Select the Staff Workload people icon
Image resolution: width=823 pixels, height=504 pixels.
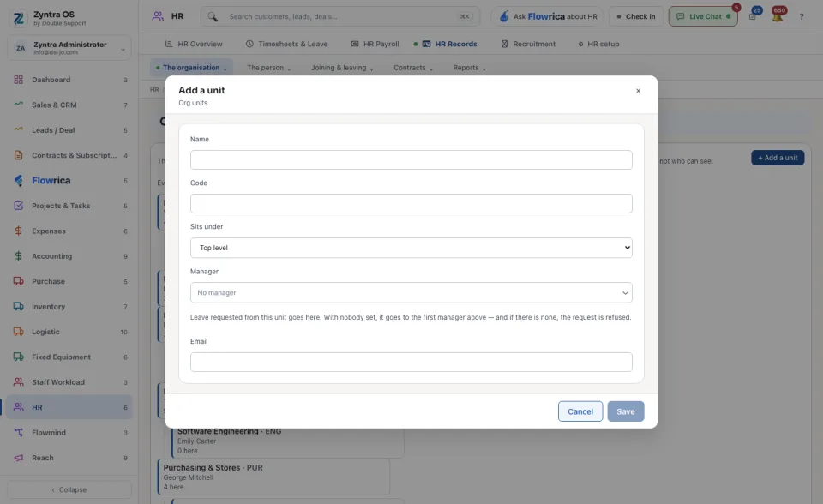click(18, 382)
